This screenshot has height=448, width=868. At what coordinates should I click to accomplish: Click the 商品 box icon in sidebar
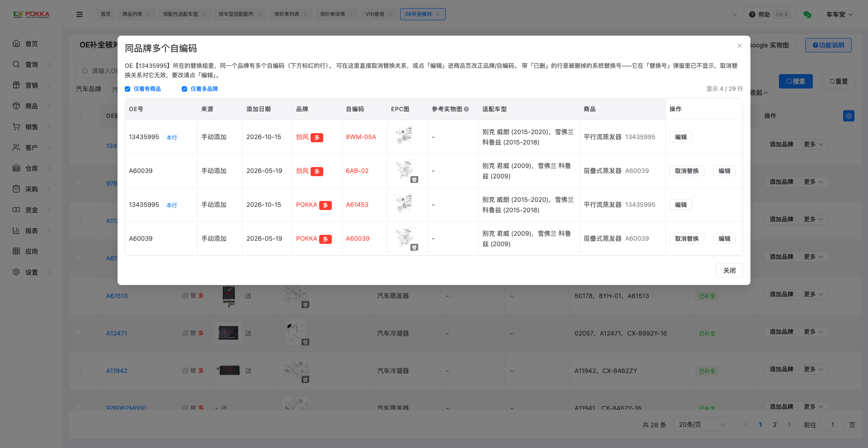16,106
